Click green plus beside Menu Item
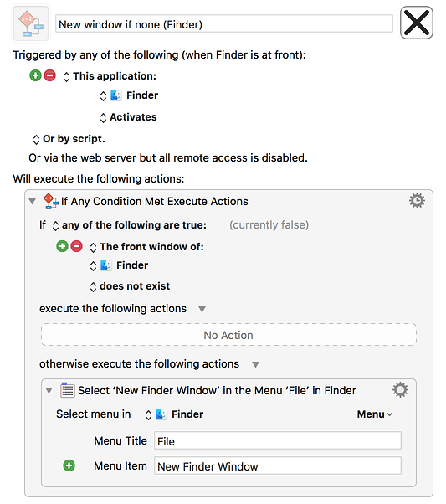This screenshot has width=446, height=504. pos(69,465)
